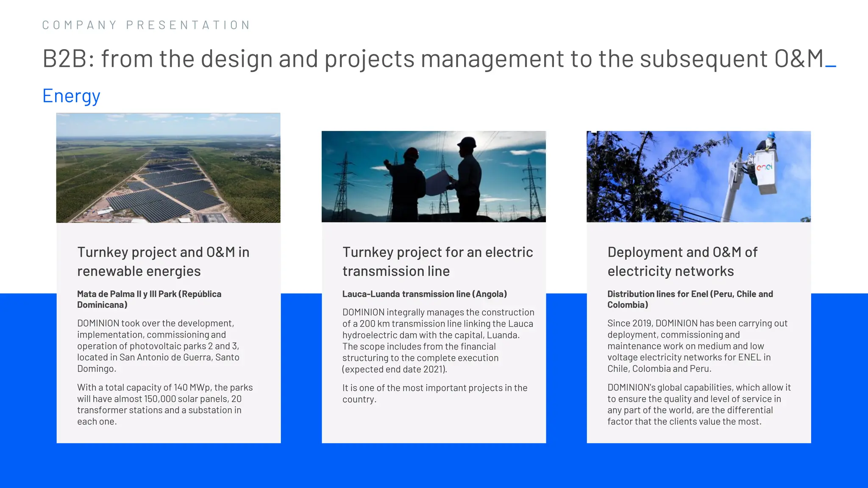This screenshot has height=488, width=868.
Task: Click the main B2B slide title
Action: [x=432, y=58]
